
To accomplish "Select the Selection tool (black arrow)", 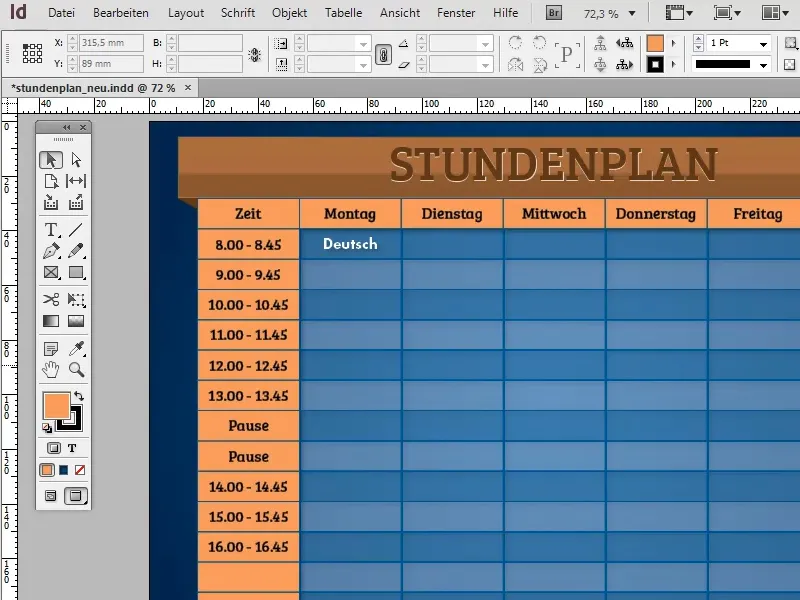I will [51, 160].
